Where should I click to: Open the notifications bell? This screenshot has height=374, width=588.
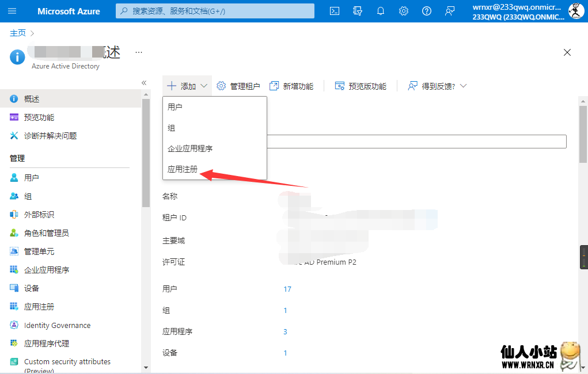[381, 12]
